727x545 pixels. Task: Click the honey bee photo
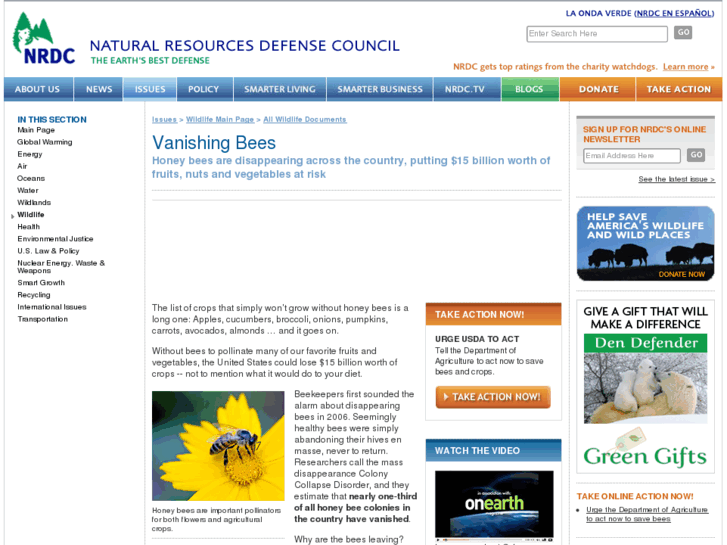coord(218,446)
